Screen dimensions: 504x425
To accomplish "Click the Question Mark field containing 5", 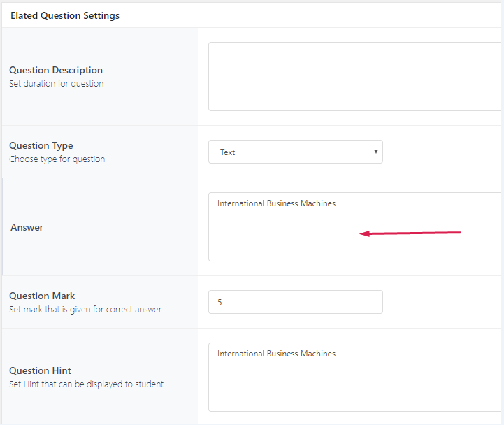I will tap(295, 302).
